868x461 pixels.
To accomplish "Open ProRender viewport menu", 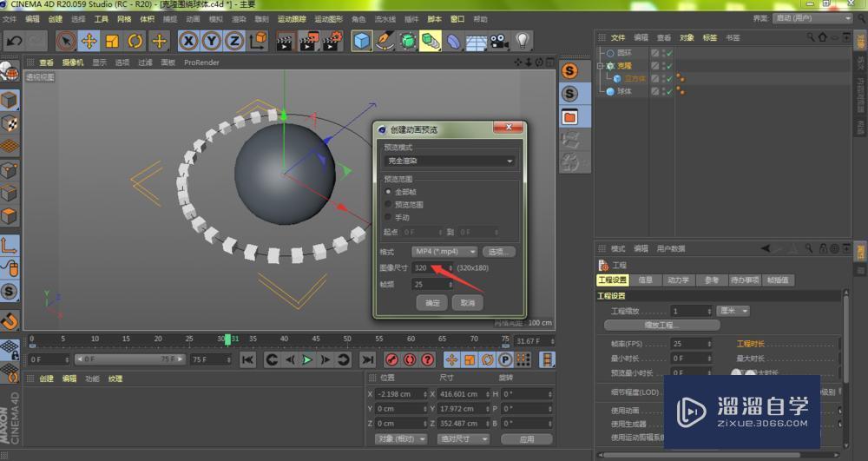I will [x=201, y=63].
